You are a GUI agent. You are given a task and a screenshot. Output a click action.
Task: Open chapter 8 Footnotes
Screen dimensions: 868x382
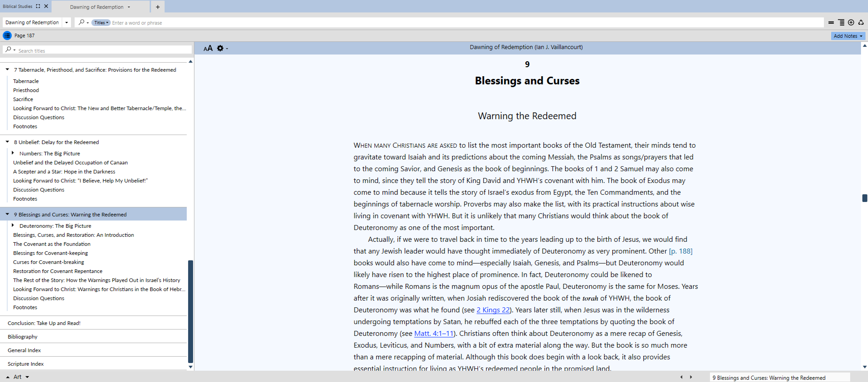coord(25,199)
